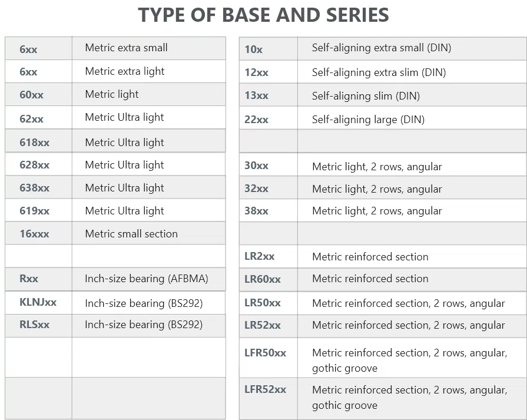Click the LFR50xx code cell
The height and width of the screenshot is (420, 527).
(x=265, y=353)
